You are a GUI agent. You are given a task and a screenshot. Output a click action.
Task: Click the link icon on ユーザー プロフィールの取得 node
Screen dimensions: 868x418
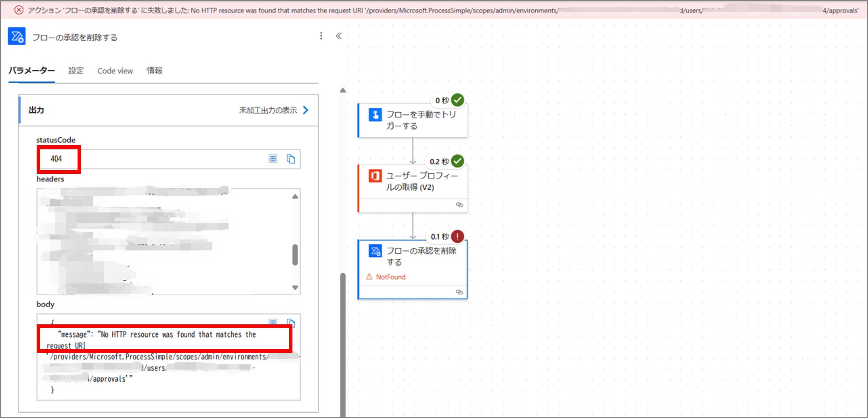459,205
